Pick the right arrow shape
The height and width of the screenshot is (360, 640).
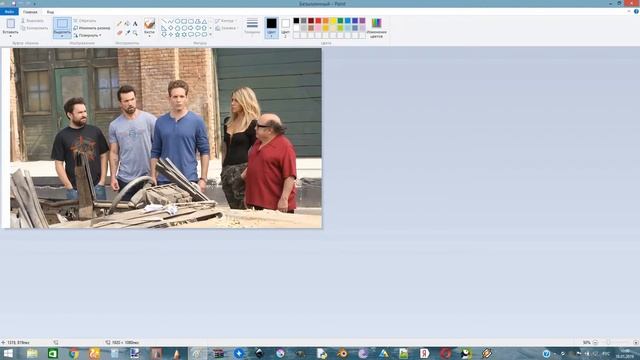tap(191, 28)
